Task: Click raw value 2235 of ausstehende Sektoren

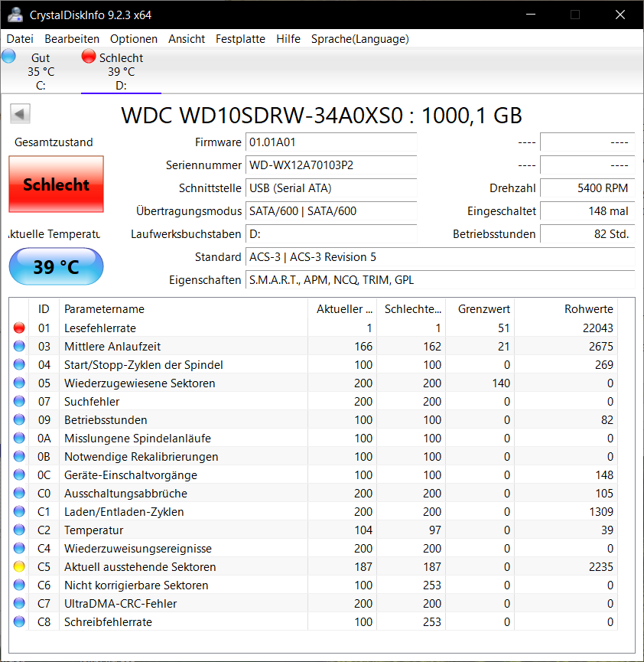Action: (x=601, y=567)
